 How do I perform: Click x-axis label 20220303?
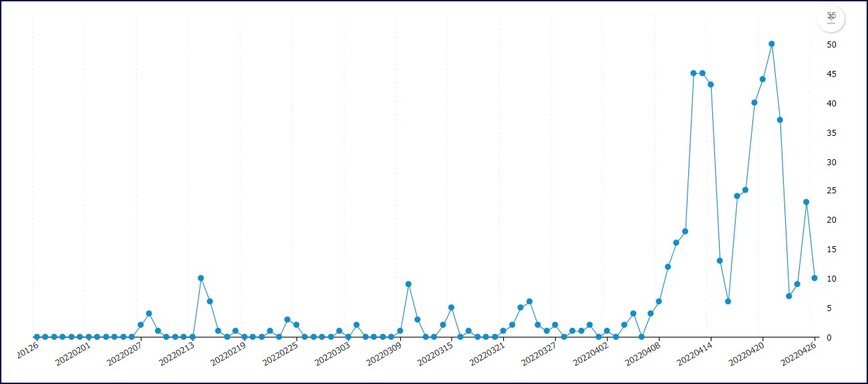pyautogui.click(x=332, y=353)
